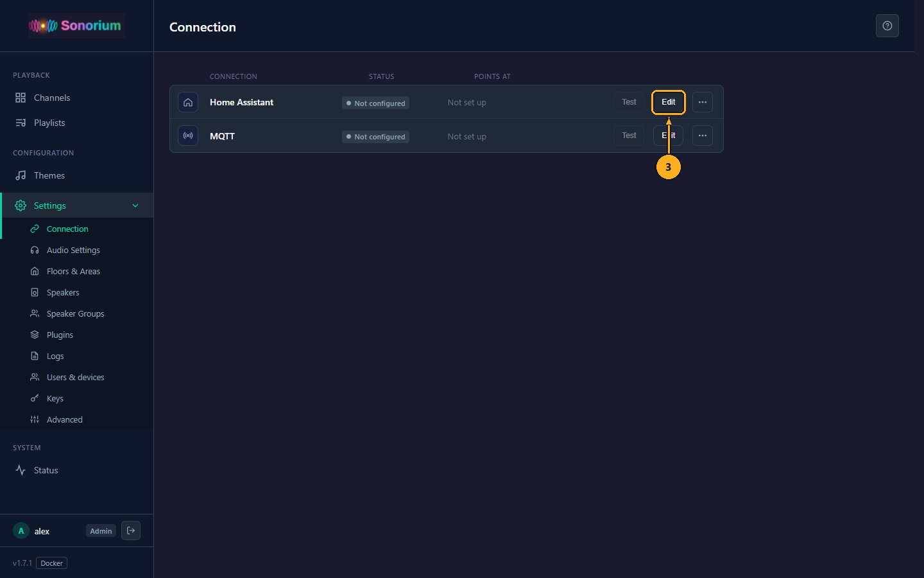Open more options for MQTT
This screenshot has width=924, height=578.
[703, 136]
